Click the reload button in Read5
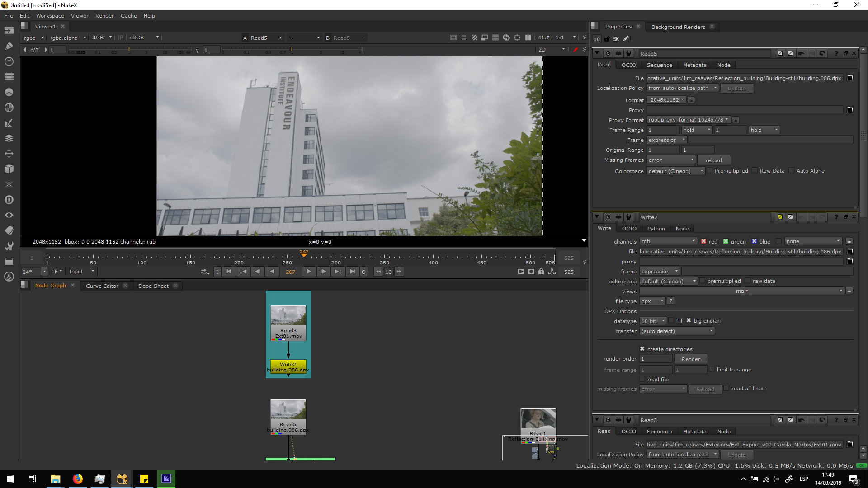868x488 pixels. (713, 160)
